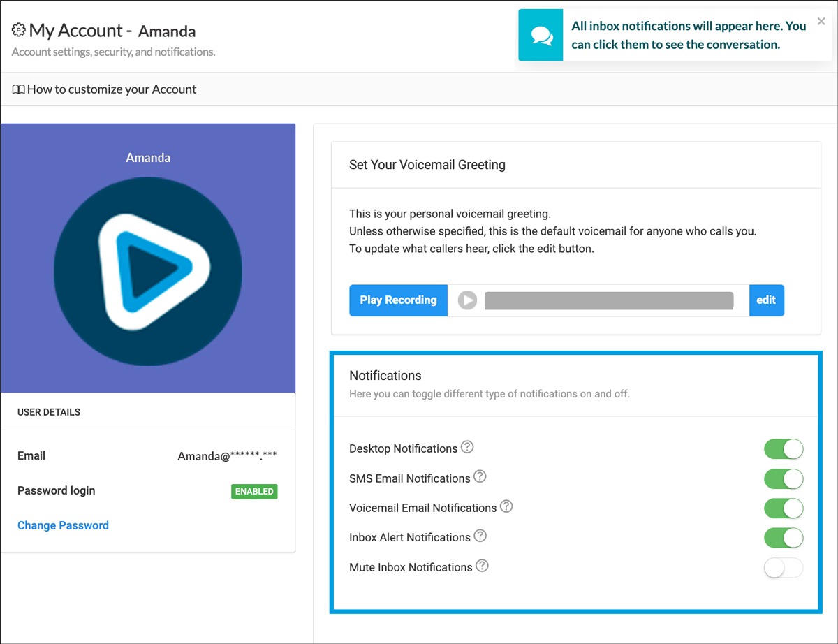The height and width of the screenshot is (644, 838).
Task: Click help icon next to SMS Email Notifications
Action: [480, 477]
